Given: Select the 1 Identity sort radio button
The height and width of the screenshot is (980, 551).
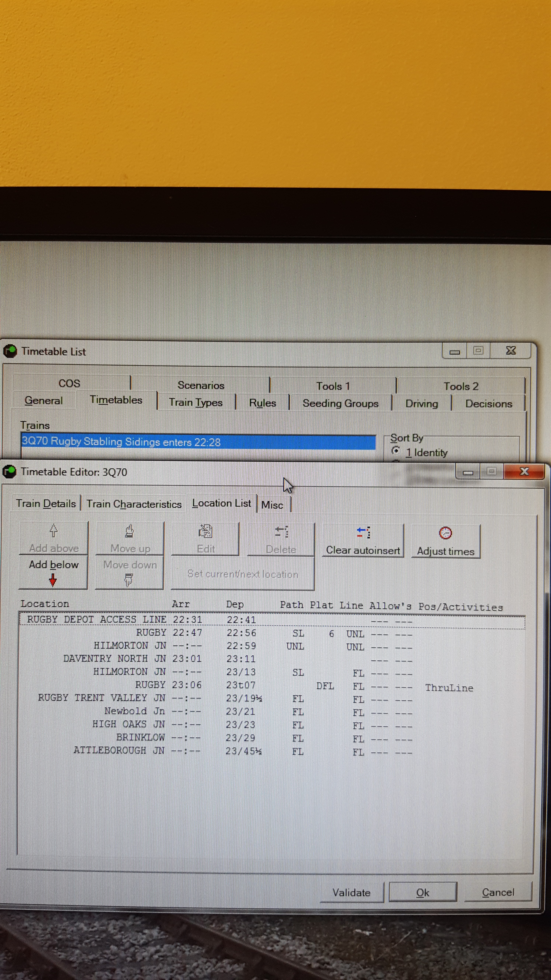Looking at the screenshot, I should 396,451.
